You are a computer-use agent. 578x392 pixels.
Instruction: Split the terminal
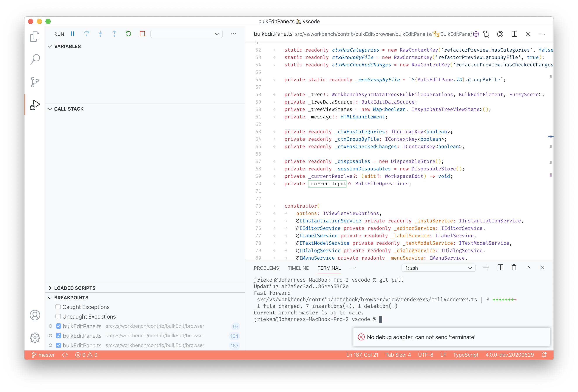click(x=500, y=268)
